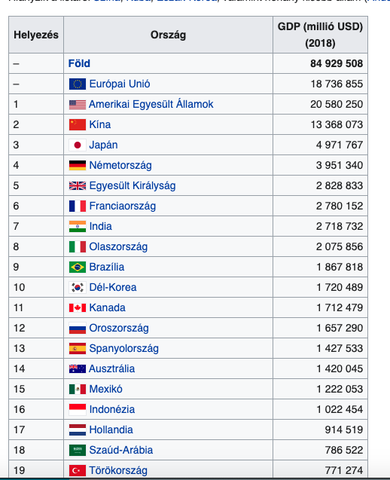Screen dimensions: 390x480
Task: Select the GDP value 1 657 290
Action: point(340,328)
